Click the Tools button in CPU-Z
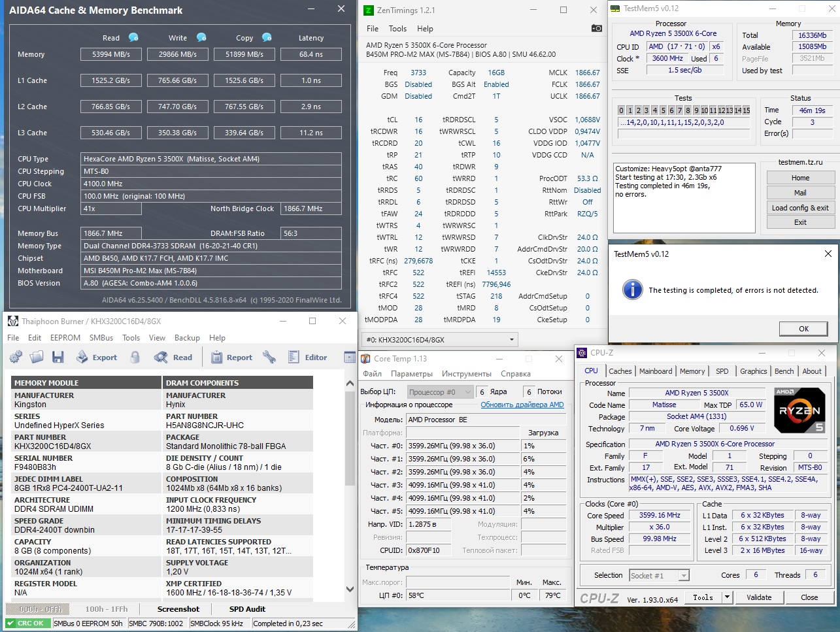The image size is (840, 632). coord(703,597)
